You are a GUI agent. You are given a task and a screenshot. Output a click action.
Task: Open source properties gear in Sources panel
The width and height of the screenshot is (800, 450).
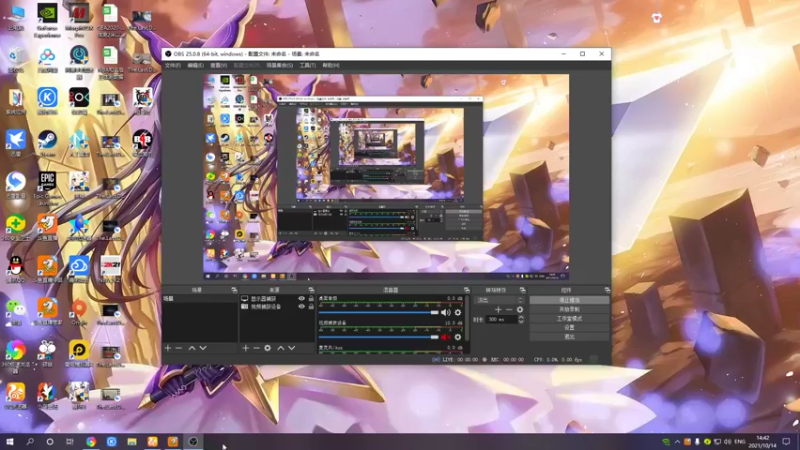tap(267, 348)
